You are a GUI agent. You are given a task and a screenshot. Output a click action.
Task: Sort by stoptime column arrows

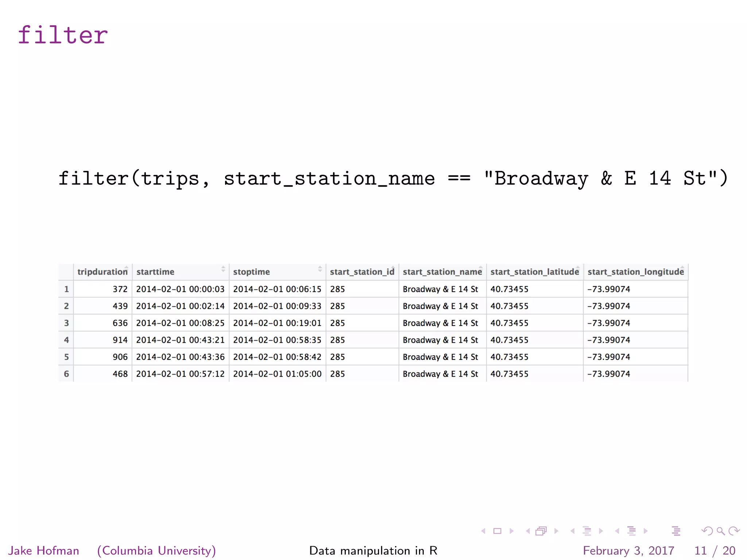tap(320, 269)
